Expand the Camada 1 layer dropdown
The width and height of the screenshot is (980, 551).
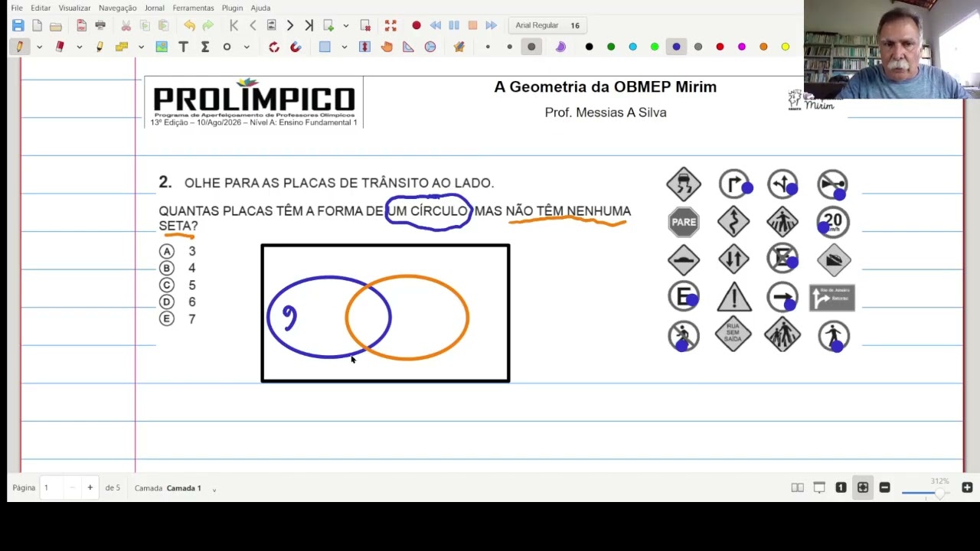tap(214, 488)
